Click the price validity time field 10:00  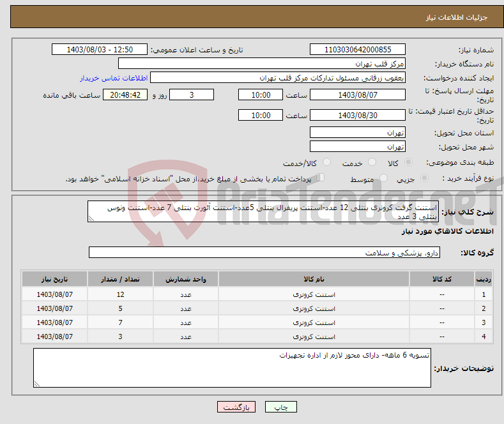pyautogui.click(x=261, y=115)
